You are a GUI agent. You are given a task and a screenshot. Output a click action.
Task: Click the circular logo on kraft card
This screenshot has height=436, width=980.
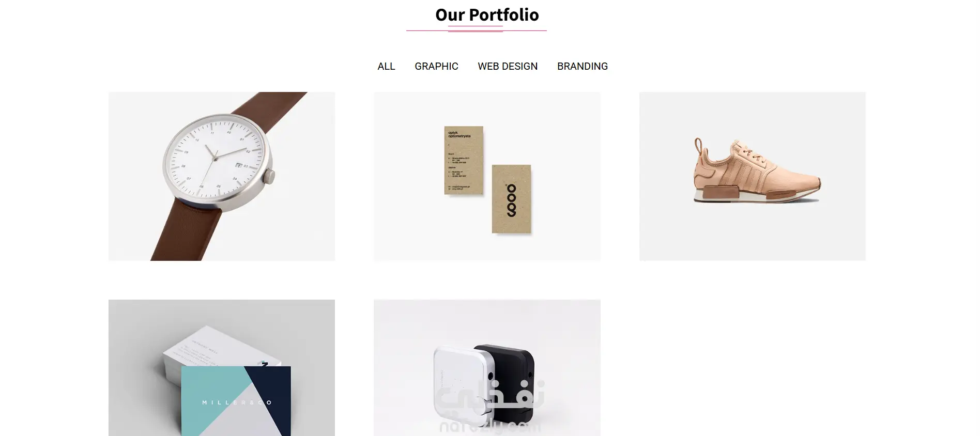[512, 200]
